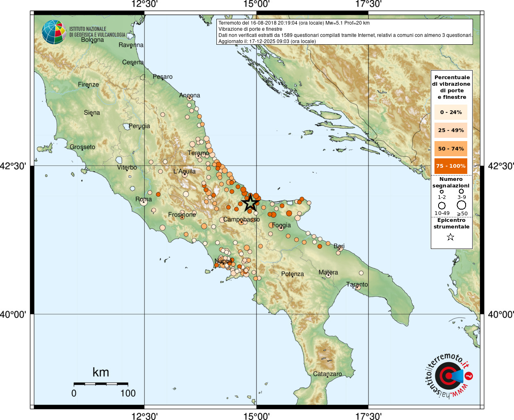
Task: Click the Potenza city label
Action: click(293, 274)
